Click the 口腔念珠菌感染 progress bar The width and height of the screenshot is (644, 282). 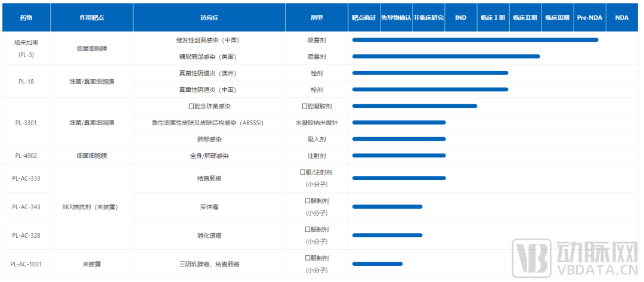414,106
